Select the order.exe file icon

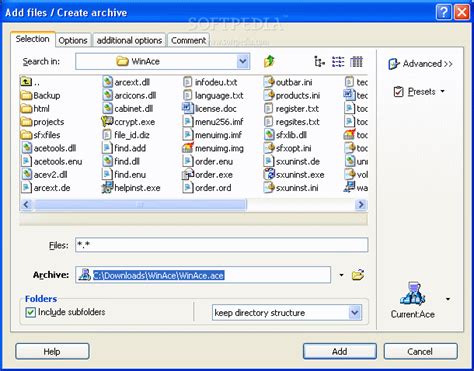tap(188, 174)
